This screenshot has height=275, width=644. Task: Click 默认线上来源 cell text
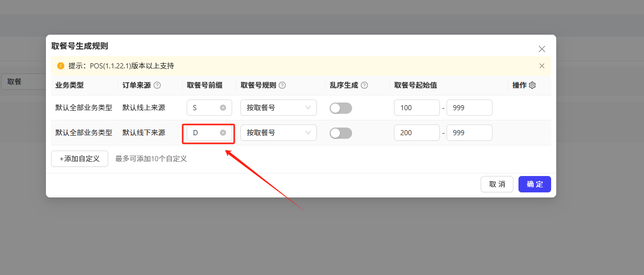(144, 108)
